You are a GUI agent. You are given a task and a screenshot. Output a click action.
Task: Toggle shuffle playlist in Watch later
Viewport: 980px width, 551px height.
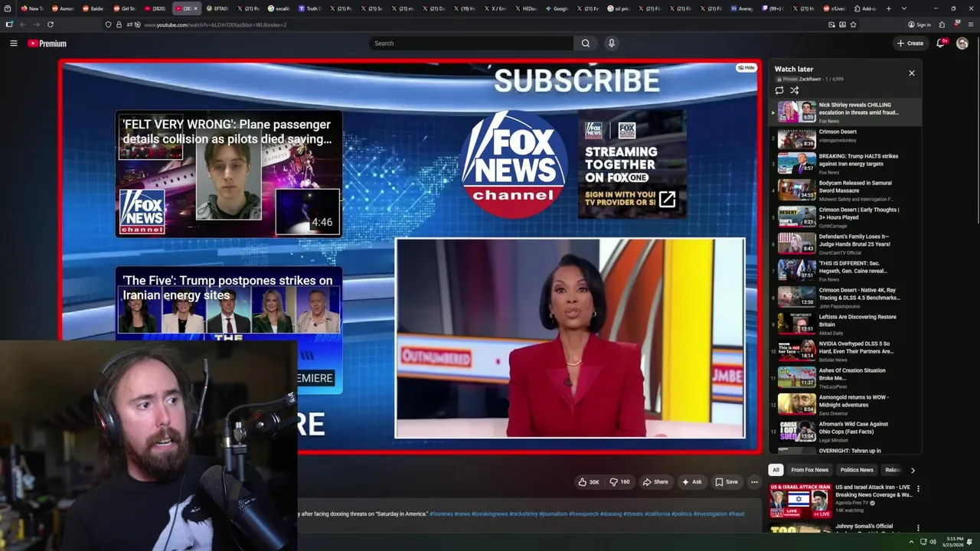(795, 90)
